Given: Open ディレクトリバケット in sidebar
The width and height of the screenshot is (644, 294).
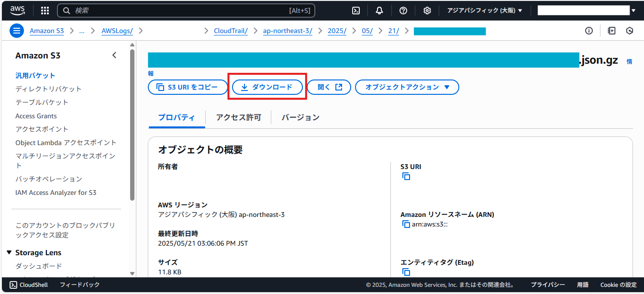Looking at the screenshot, I should [48, 89].
